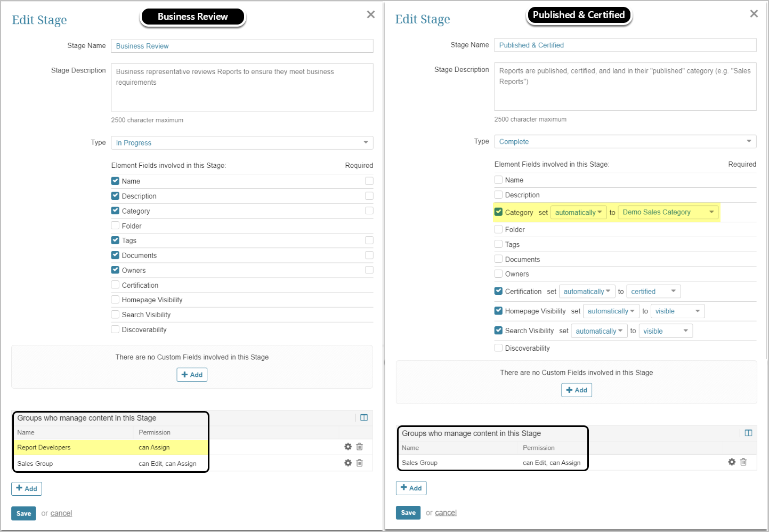Enable Folder field in Business Review stage
769x532 pixels.
click(115, 225)
